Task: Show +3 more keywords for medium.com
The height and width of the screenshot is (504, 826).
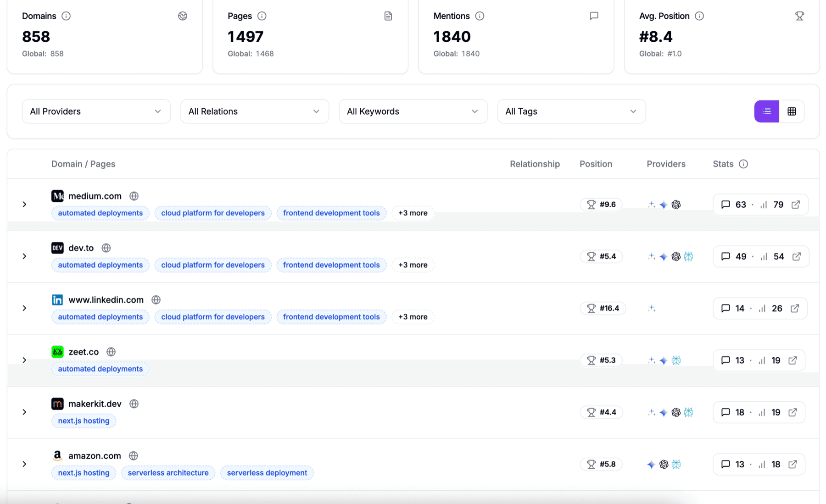Action: point(413,213)
